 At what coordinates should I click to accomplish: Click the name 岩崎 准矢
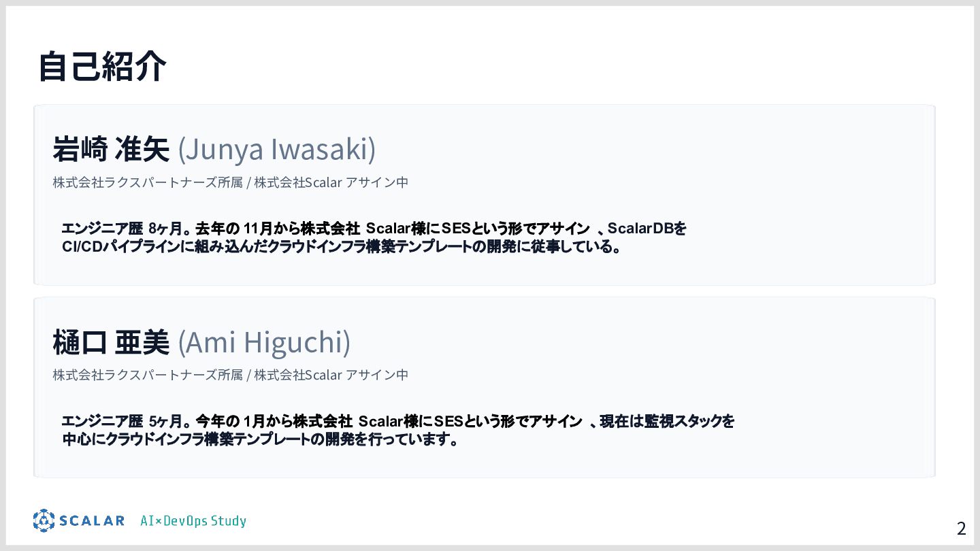point(111,150)
